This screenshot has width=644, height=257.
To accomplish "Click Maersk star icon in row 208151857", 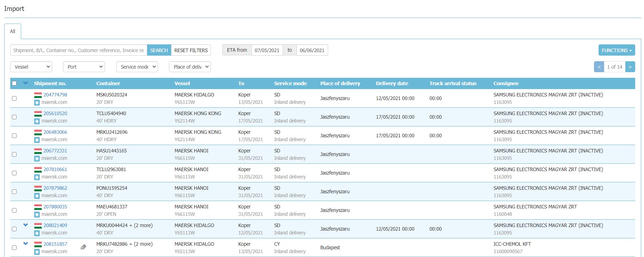I will (x=37, y=252).
